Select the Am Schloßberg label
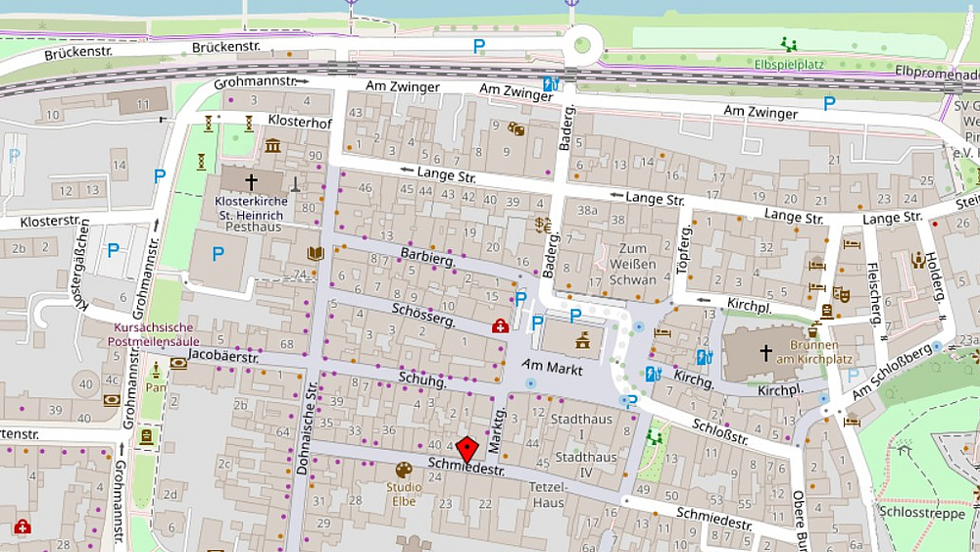The image size is (980, 552). coord(891,372)
